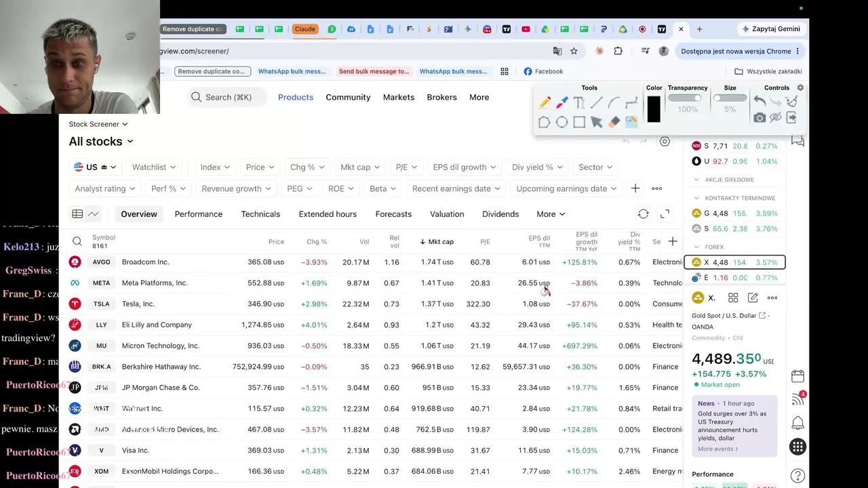Switch to the Performance tab

198,214
